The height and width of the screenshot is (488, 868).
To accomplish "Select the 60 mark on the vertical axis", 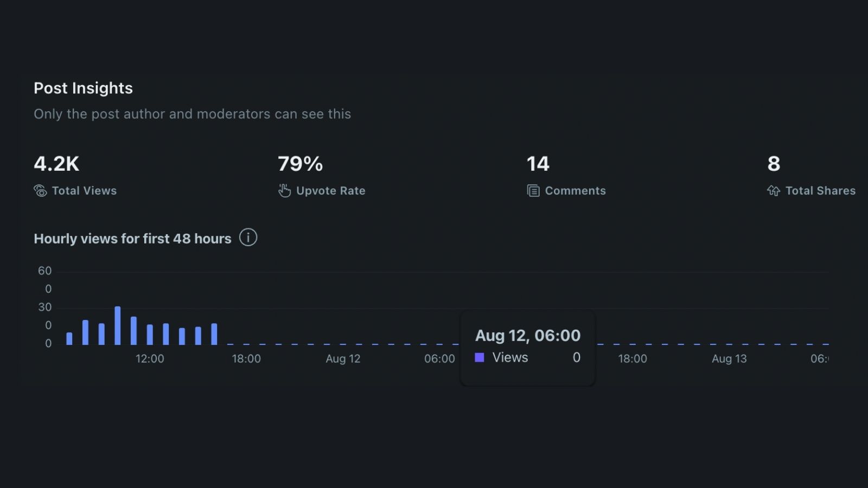I will (44, 271).
